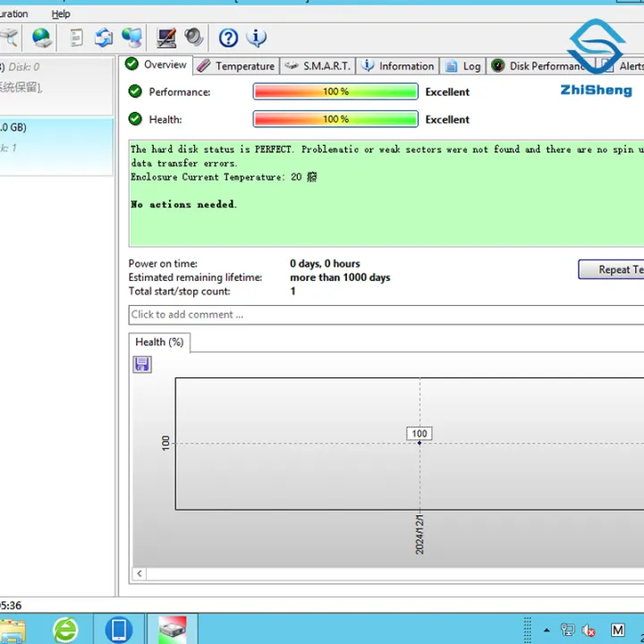644x644 pixels.
Task: Open help with the question mark icon
Action: pos(229,38)
